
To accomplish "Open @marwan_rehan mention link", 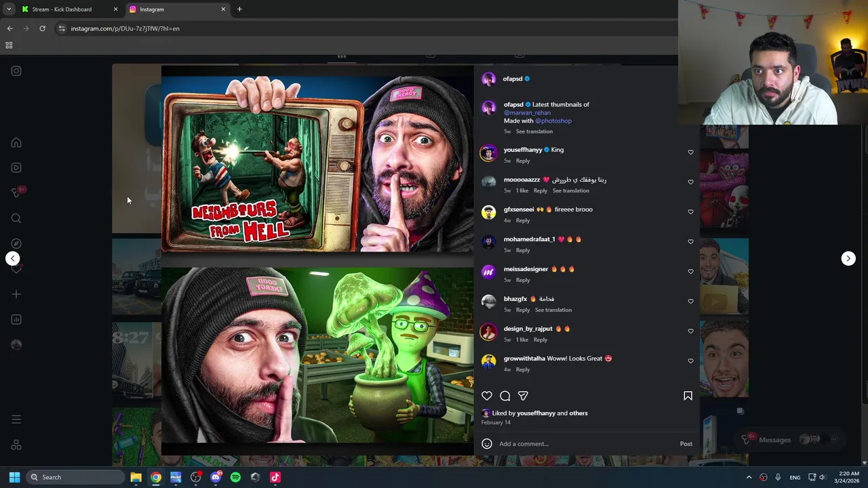I will pos(527,113).
